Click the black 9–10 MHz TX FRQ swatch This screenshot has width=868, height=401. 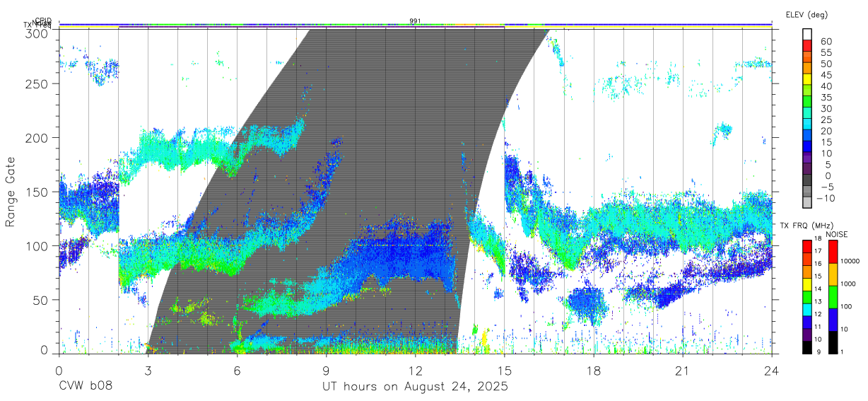pyautogui.click(x=807, y=347)
